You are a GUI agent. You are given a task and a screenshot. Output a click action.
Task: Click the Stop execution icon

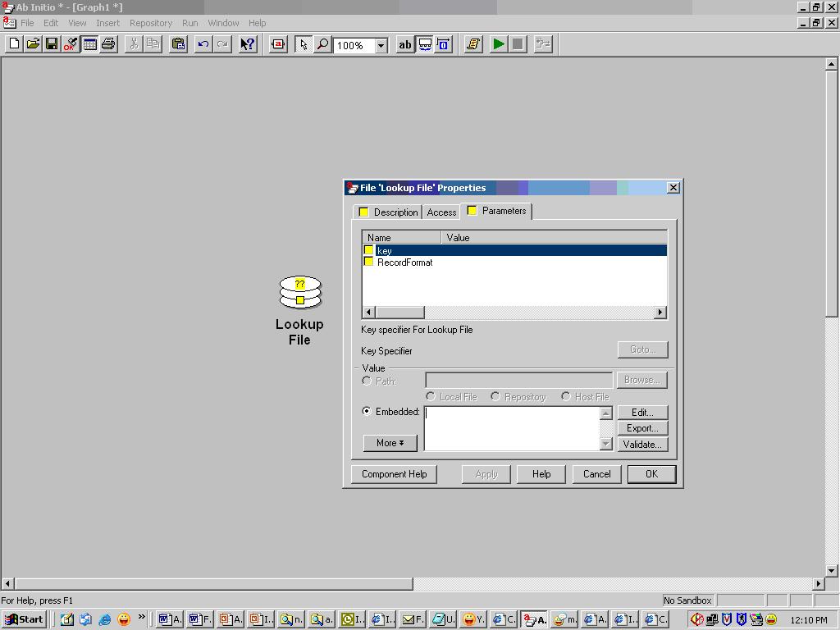[517, 44]
